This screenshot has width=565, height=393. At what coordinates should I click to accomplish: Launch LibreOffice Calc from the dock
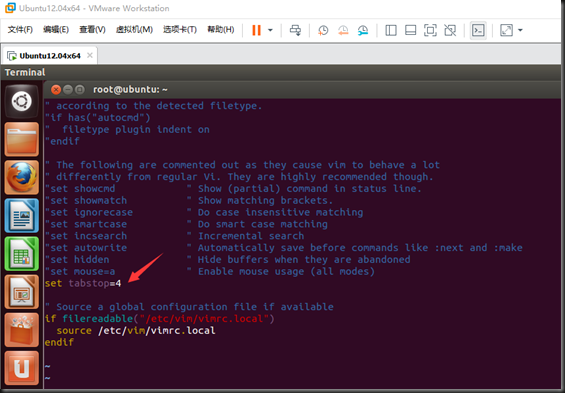coord(22,254)
